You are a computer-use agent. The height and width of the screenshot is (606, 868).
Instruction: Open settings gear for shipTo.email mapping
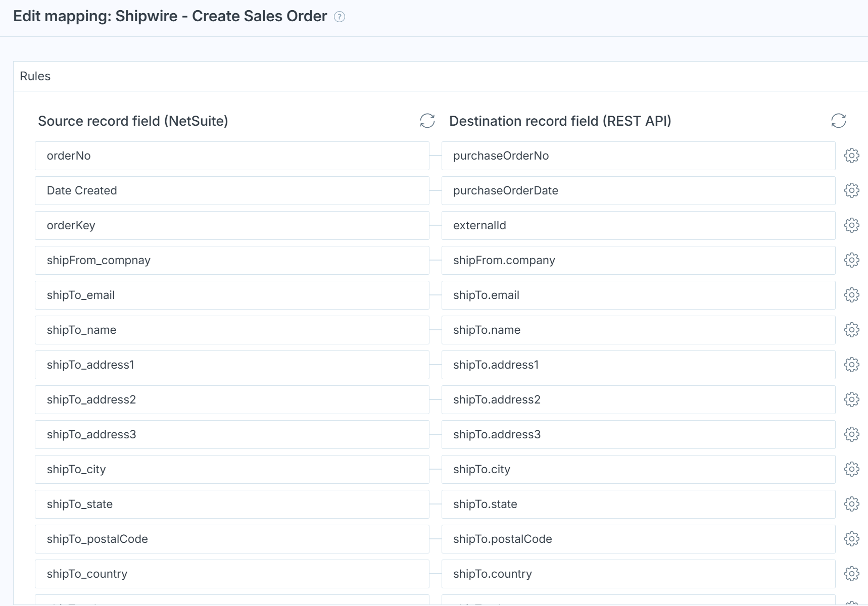[x=851, y=295]
